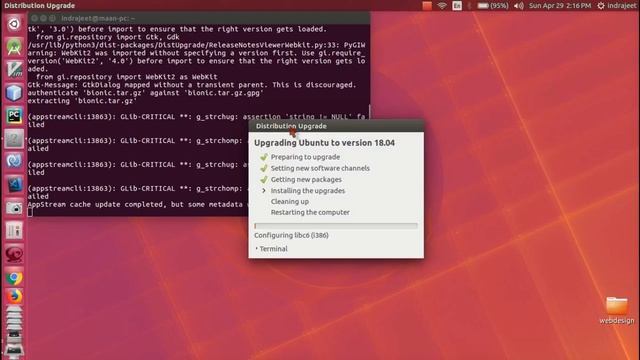Open the system gear session menu
The width and height of the screenshot is (640, 360).
tap(601, 5)
